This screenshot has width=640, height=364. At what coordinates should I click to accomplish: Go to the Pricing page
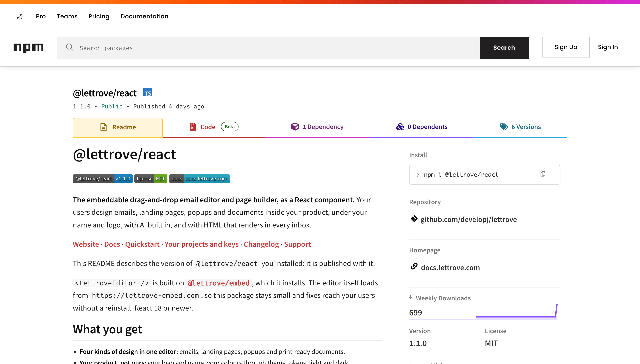(99, 16)
